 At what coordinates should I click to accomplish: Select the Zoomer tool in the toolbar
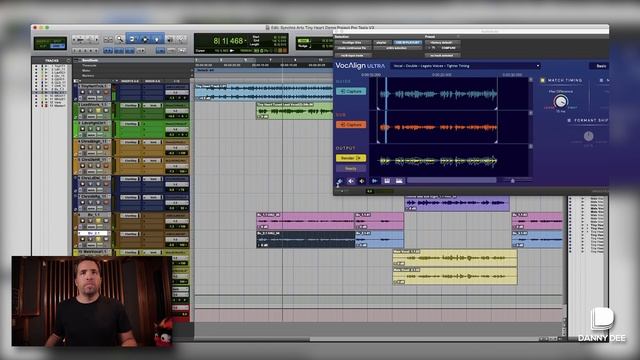coord(120,39)
